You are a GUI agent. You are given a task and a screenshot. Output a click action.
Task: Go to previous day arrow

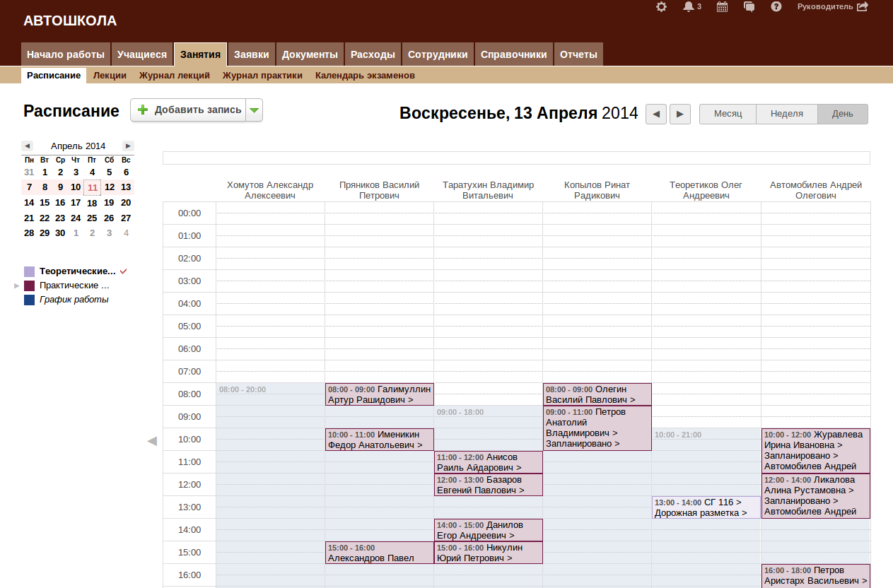point(656,114)
